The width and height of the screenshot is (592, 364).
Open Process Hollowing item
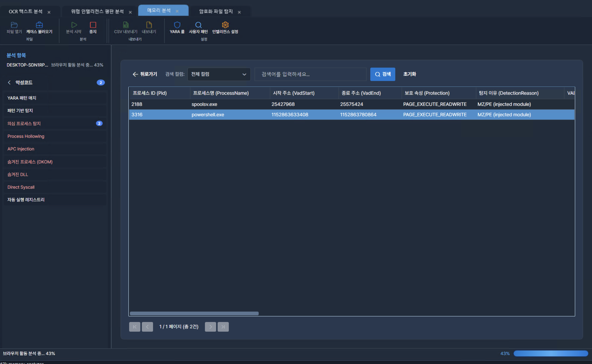(x=55, y=136)
